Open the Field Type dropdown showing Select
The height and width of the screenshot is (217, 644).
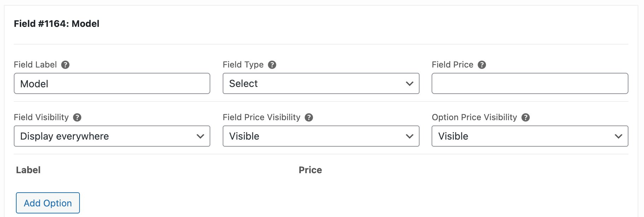321,83
